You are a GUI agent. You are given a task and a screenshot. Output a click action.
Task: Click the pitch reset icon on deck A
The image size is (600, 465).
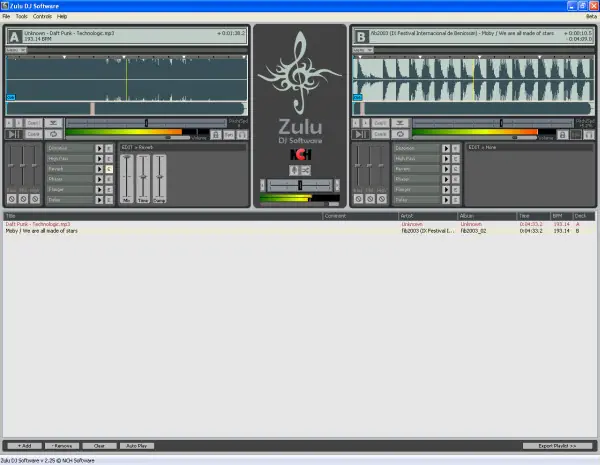(54, 123)
